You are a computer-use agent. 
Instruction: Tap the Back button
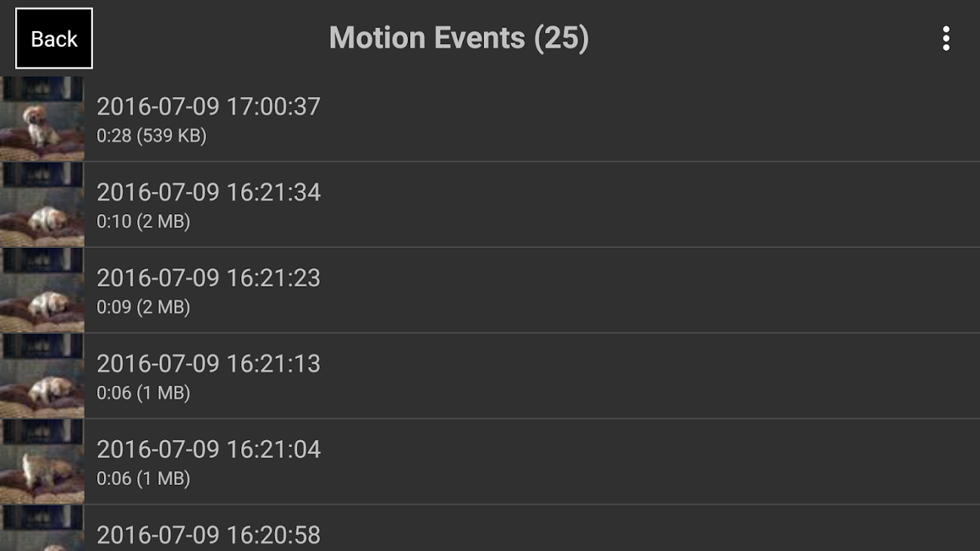click(x=54, y=39)
